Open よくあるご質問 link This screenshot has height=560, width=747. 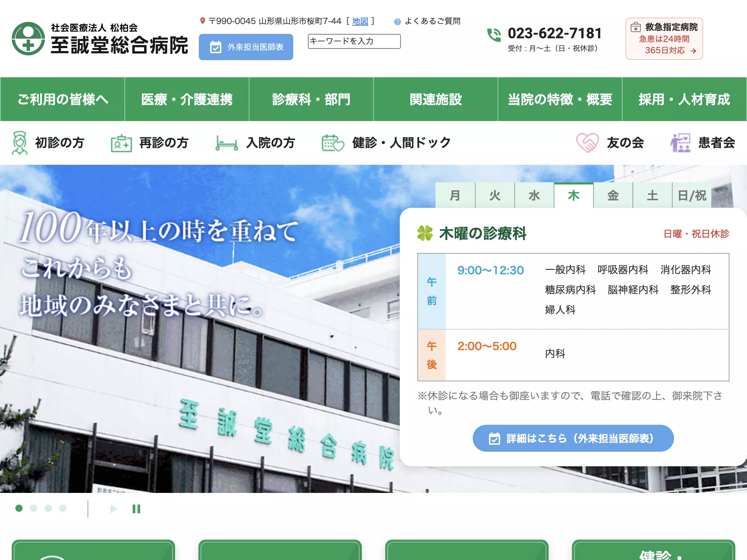click(433, 21)
